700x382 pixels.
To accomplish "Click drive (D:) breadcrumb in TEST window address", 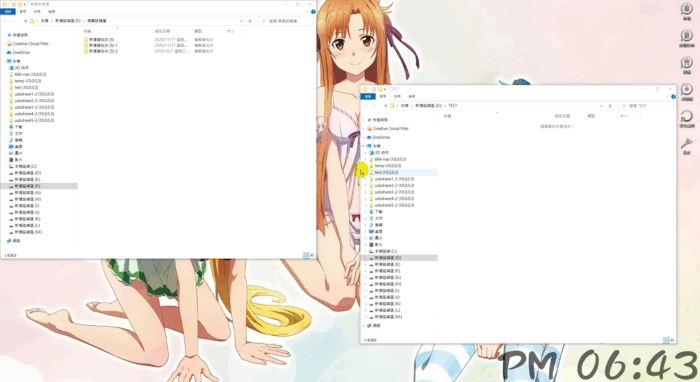I will coord(429,106).
